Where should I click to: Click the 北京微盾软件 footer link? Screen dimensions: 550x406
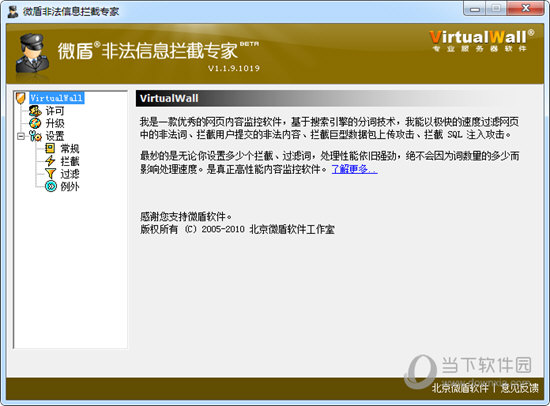(460, 388)
